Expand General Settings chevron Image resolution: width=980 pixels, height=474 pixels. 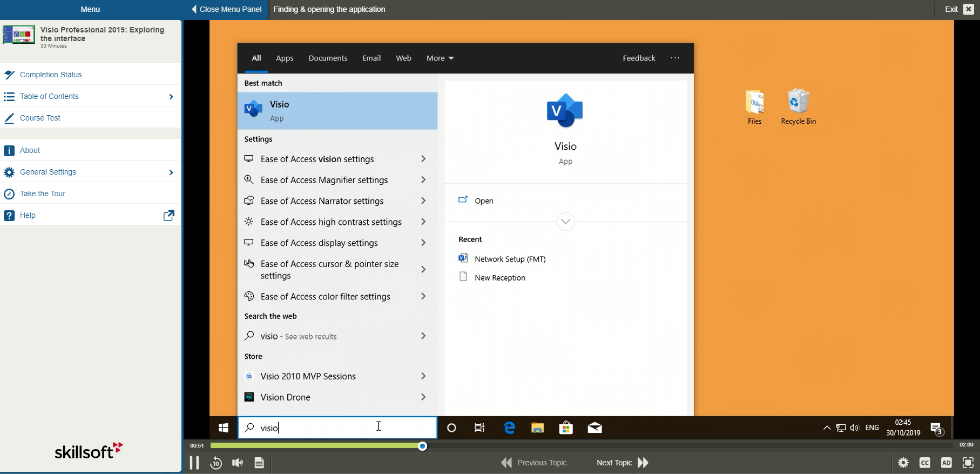point(171,172)
